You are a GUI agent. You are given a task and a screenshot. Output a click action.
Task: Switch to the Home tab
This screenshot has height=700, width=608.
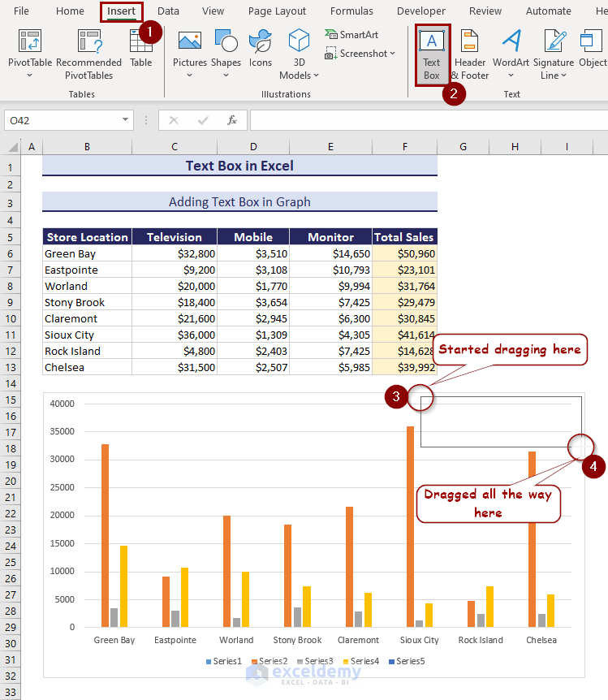(70, 11)
